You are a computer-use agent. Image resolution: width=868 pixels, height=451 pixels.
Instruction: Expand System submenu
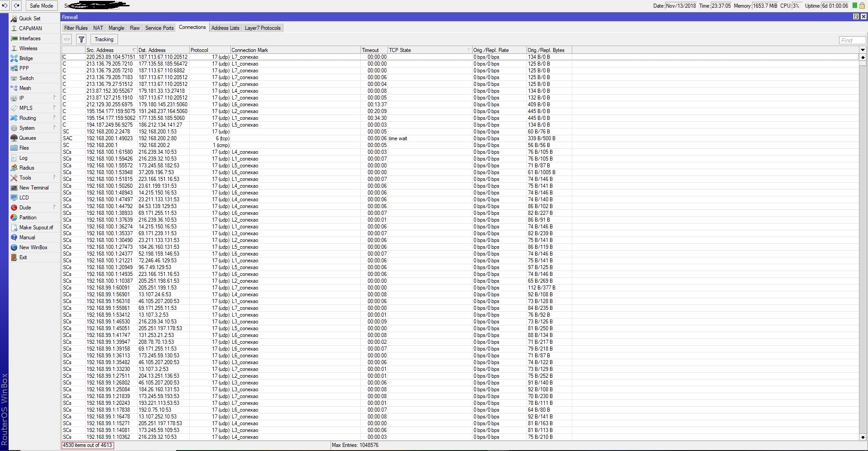tap(55, 128)
